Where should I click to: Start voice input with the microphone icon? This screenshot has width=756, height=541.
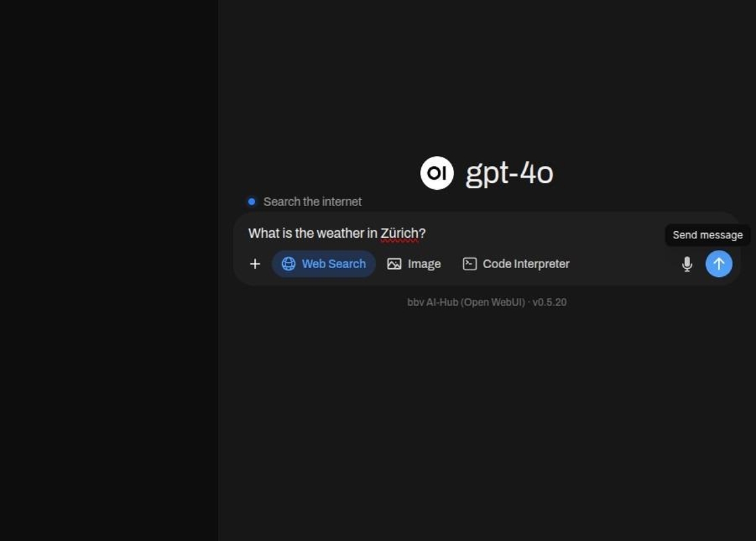[x=687, y=264]
